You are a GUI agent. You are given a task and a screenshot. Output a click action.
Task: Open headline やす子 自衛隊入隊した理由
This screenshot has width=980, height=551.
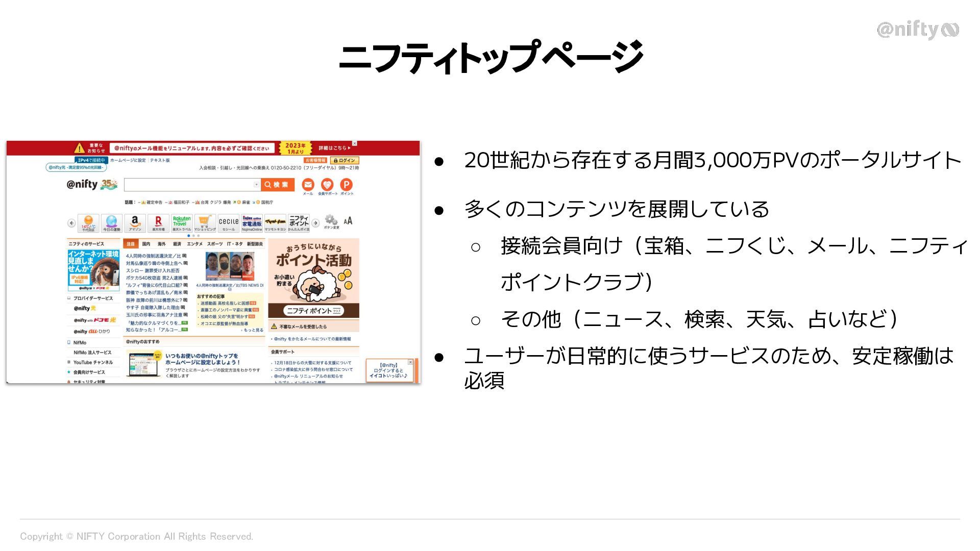(153, 308)
